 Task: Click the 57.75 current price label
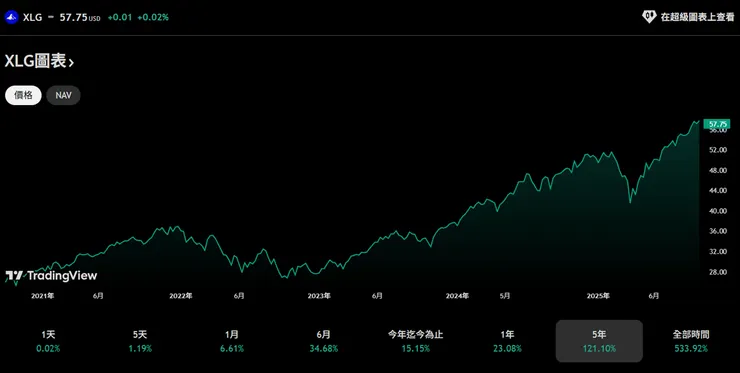pyautogui.click(x=717, y=124)
